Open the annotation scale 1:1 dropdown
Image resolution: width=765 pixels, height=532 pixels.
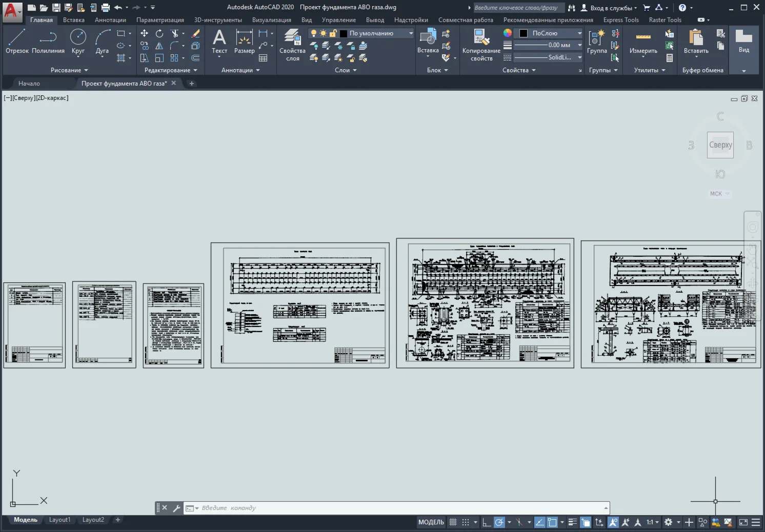point(653,522)
